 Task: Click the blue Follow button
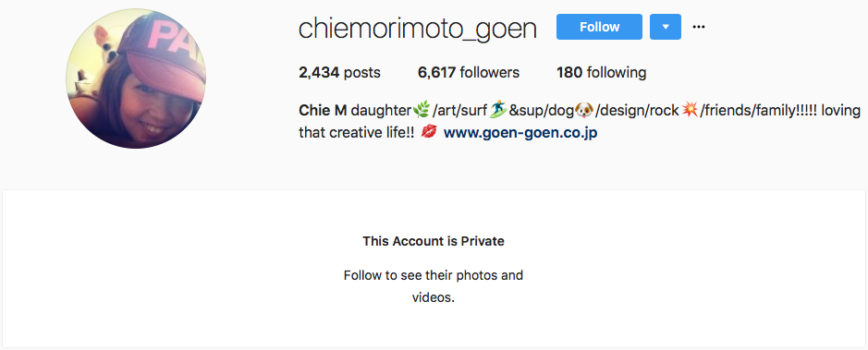pyautogui.click(x=599, y=27)
